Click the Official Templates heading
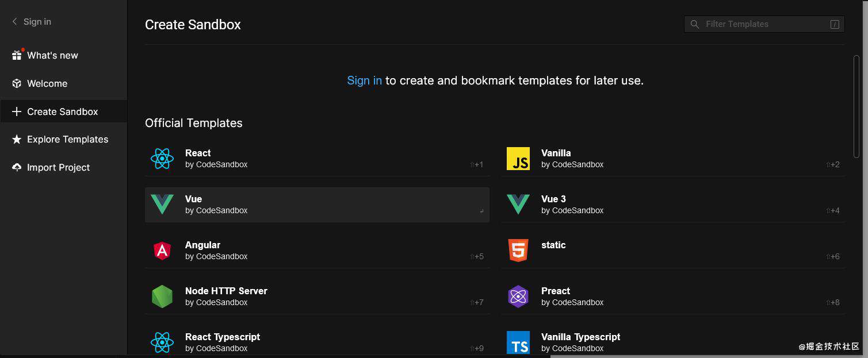Viewport: 868px width, 358px height. tap(194, 123)
